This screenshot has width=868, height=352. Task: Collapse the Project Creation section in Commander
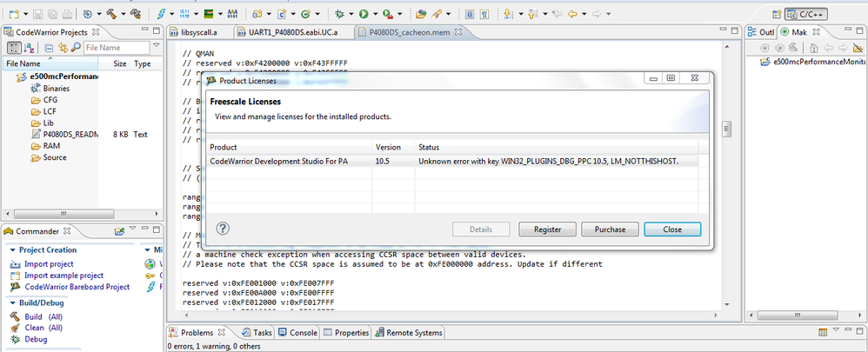tap(13, 250)
